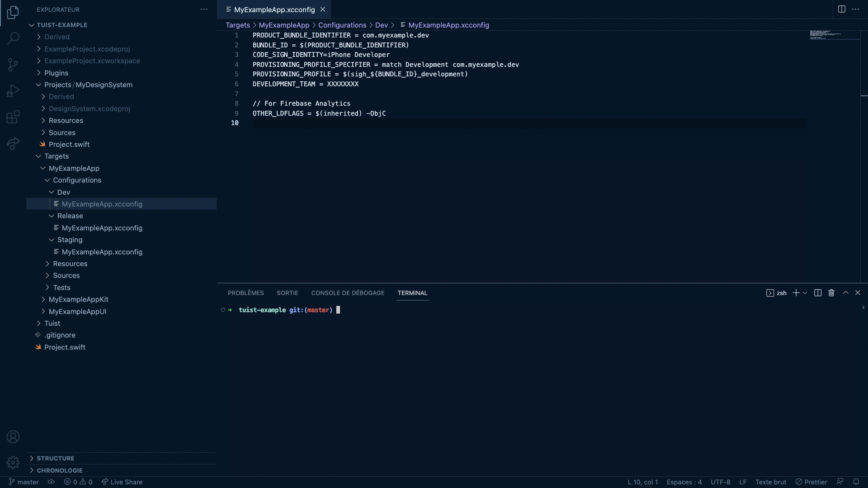This screenshot has height=488, width=868.
Task: Click the minimap code overview
Action: click(x=832, y=35)
